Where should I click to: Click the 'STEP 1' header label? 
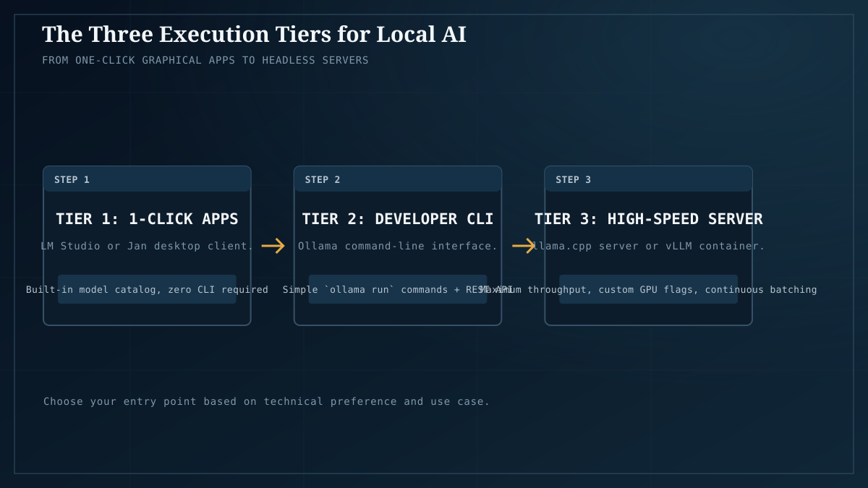(72, 179)
